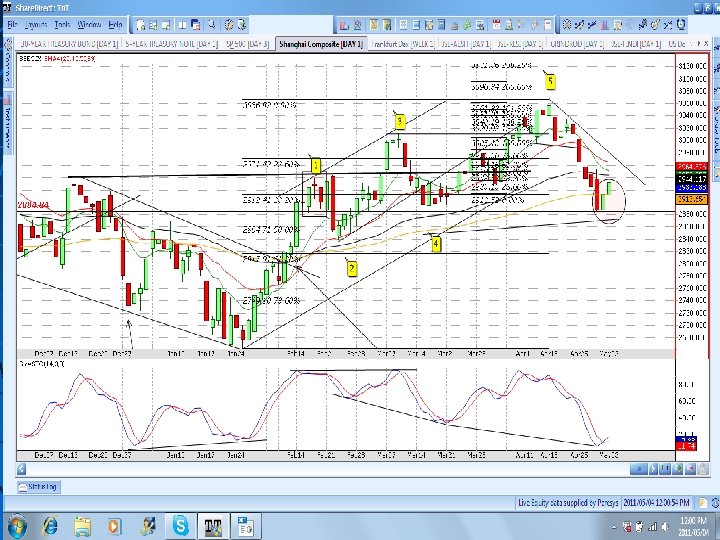This screenshot has width=720, height=540.
Task: Switch to JSE-ALSI [DAY 1] tab
Action: [465, 44]
